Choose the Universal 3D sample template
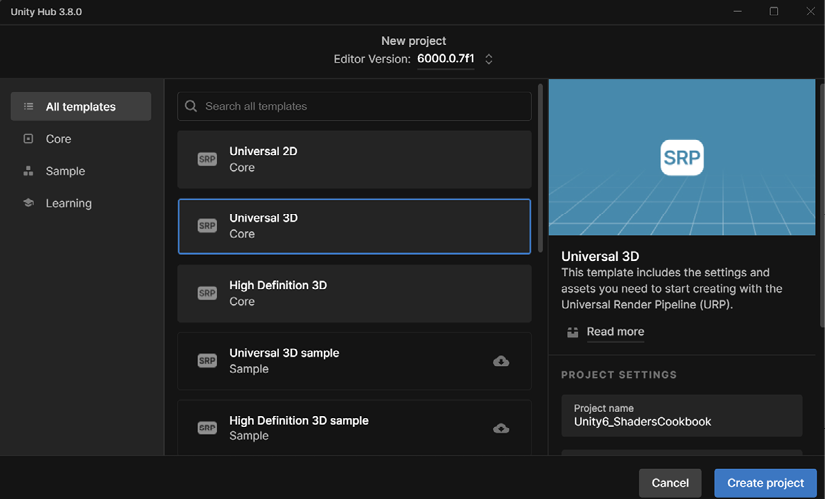This screenshot has width=825, height=499. coord(354,361)
